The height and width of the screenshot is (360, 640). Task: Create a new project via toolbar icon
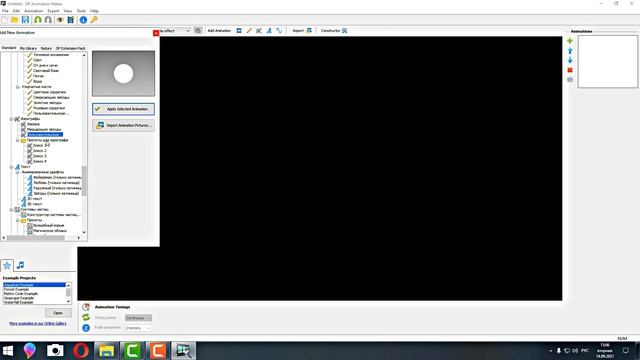coord(4,20)
